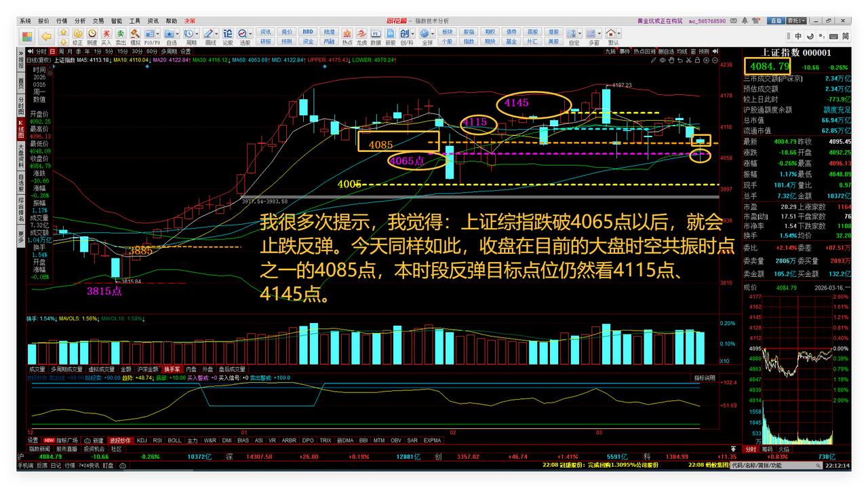This screenshot has height=488, width=868.
Task: Toggle the 简 simplified input button
Action: pyautogui.click(x=846, y=37)
